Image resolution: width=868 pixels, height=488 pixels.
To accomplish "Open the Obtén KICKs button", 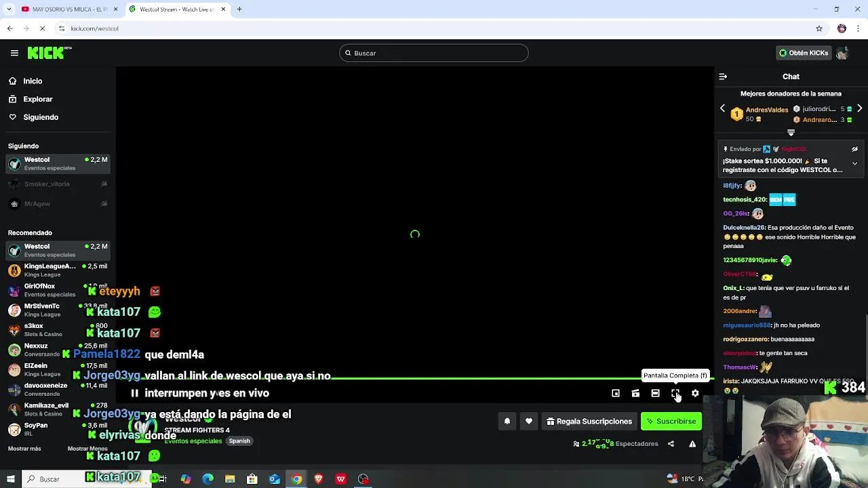I will [x=804, y=53].
